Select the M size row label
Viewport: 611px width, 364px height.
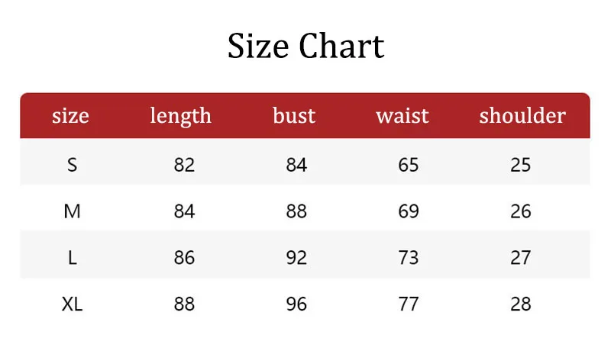(72, 211)
